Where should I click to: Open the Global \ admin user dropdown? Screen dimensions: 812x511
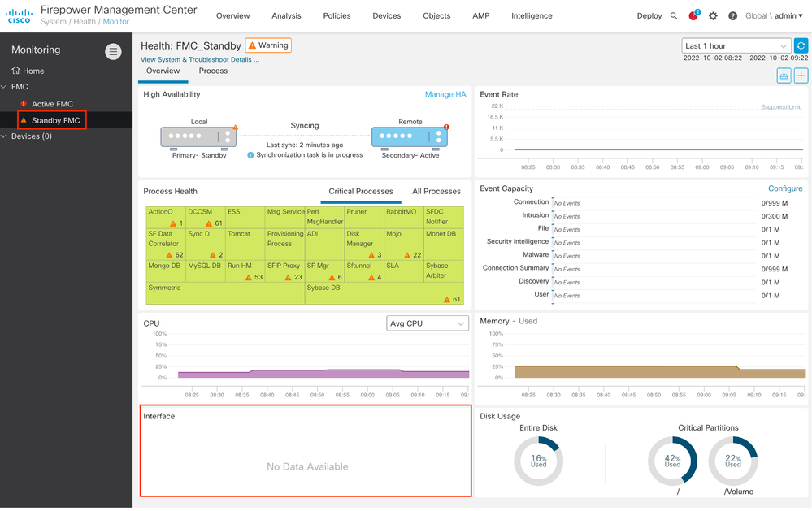coord(774,16)
